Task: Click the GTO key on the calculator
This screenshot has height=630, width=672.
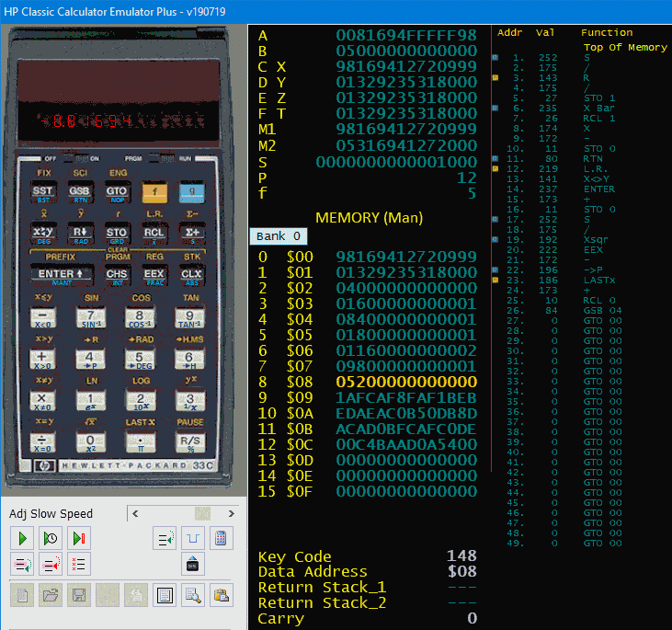Action: pyautogui.click(x=117, y=193)
